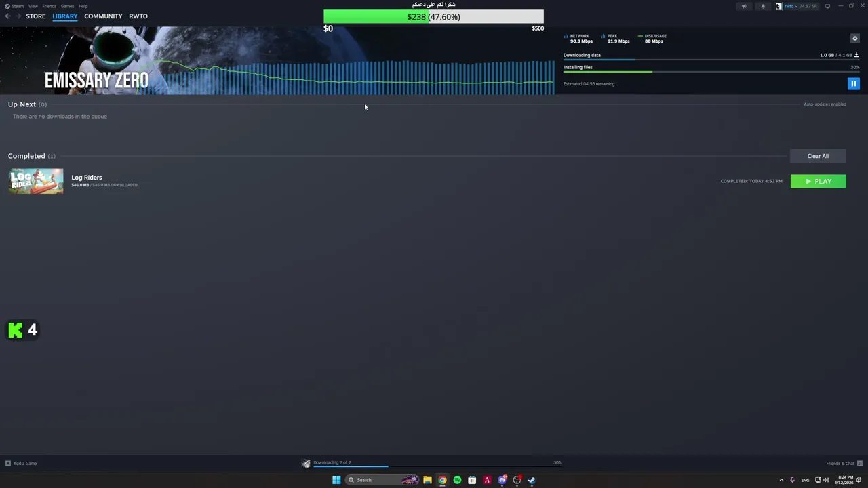Image resolution: width=868 pixels, height=488 pixels.
Task: Open the OBS icon in taskbar
Action: tap(517, 480)
